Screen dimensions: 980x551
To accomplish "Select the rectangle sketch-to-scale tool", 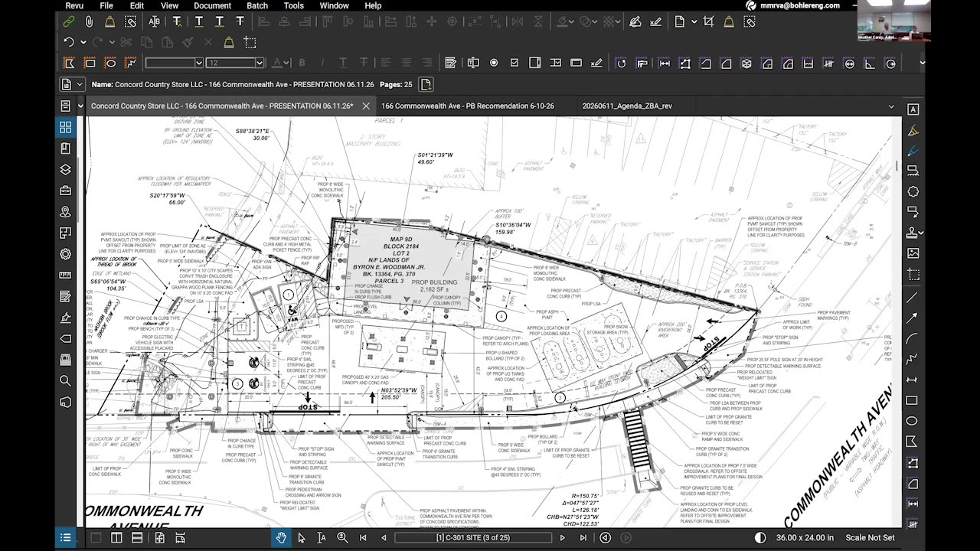I will coord(90,63).
